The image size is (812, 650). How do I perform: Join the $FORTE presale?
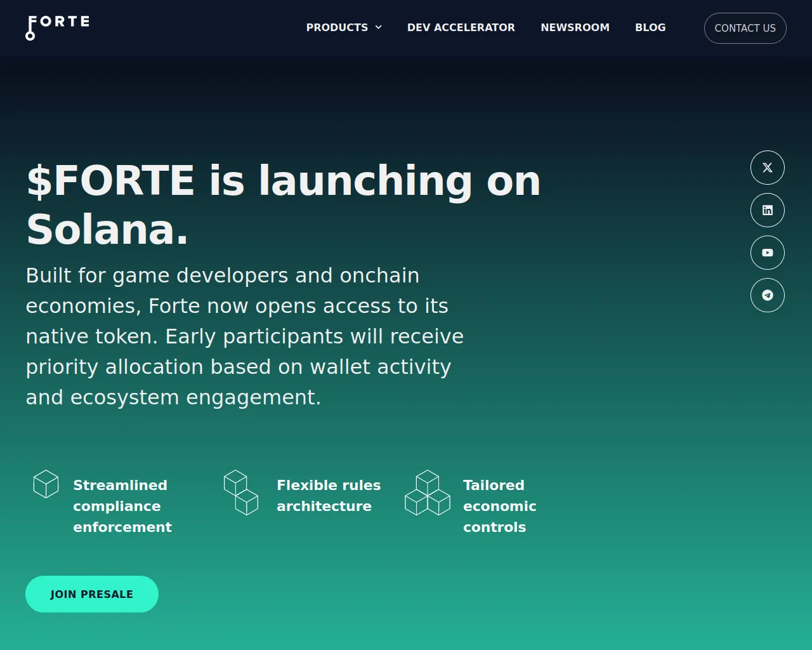(x=92, y=594)
